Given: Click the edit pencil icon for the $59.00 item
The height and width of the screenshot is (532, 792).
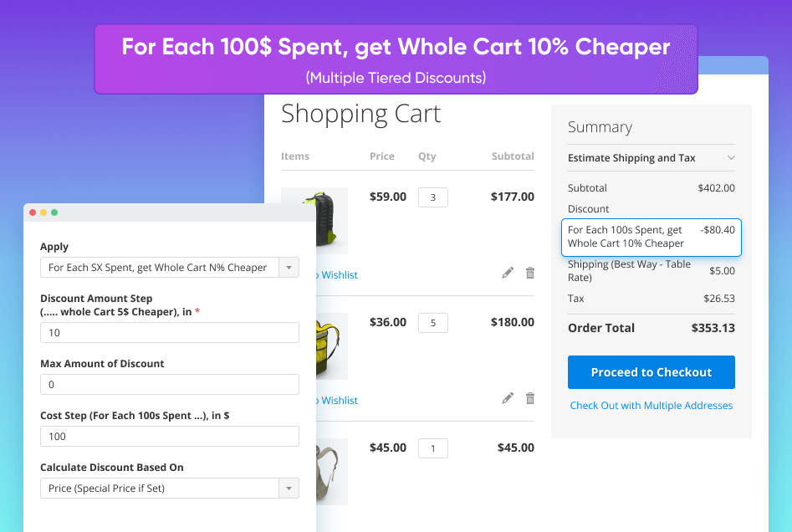Looking at the screenshot, I should coord(508,273).
